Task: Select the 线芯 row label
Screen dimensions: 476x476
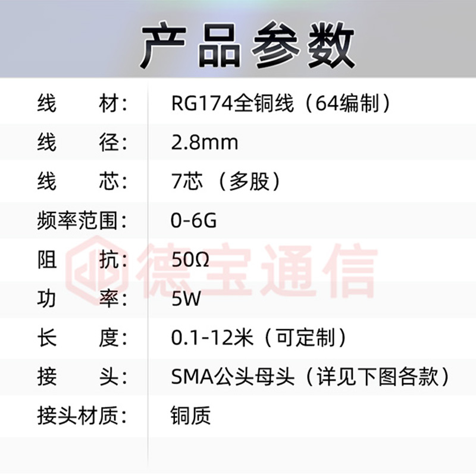Action: [x=82, y=181]
